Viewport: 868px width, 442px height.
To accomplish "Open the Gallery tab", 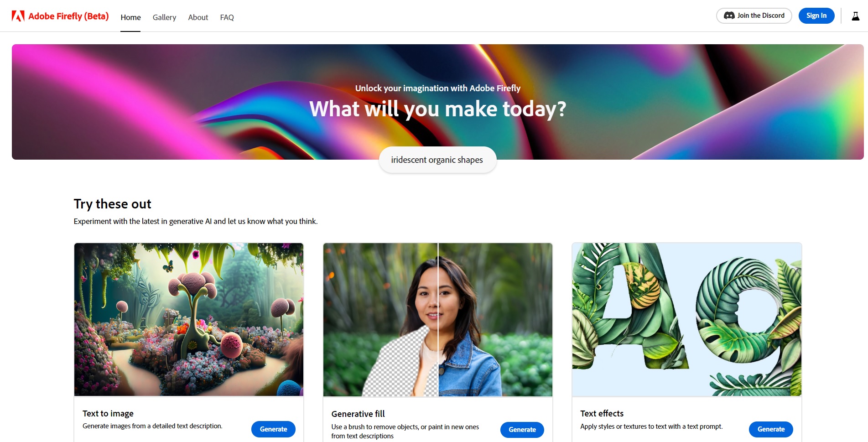I will pyautogui.click(x=164, y=17).
